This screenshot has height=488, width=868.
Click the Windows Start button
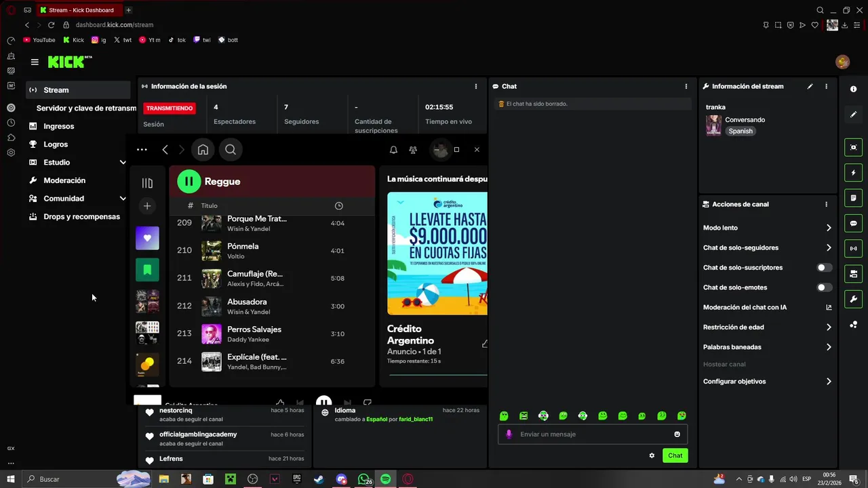[11, 479]
